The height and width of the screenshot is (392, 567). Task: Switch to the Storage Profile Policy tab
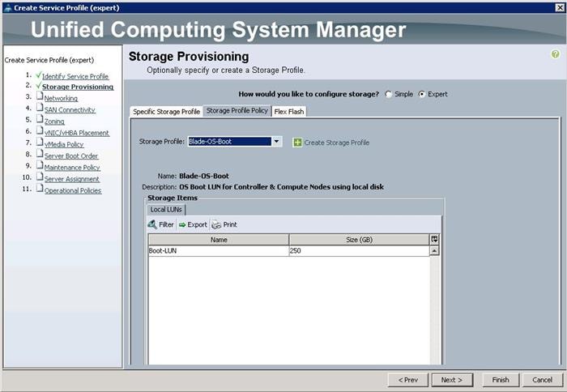point(237,111)
